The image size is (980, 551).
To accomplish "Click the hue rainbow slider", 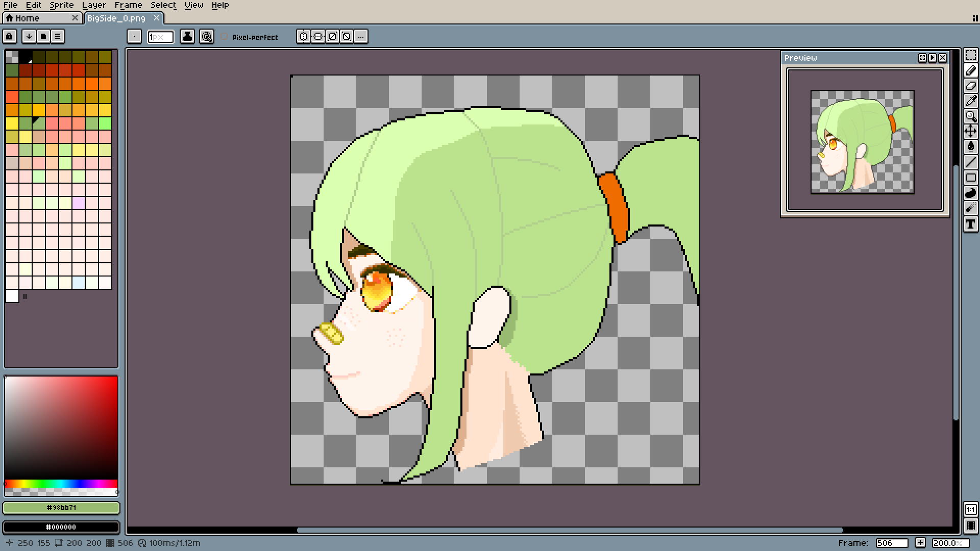I will (x=61, y=483).
